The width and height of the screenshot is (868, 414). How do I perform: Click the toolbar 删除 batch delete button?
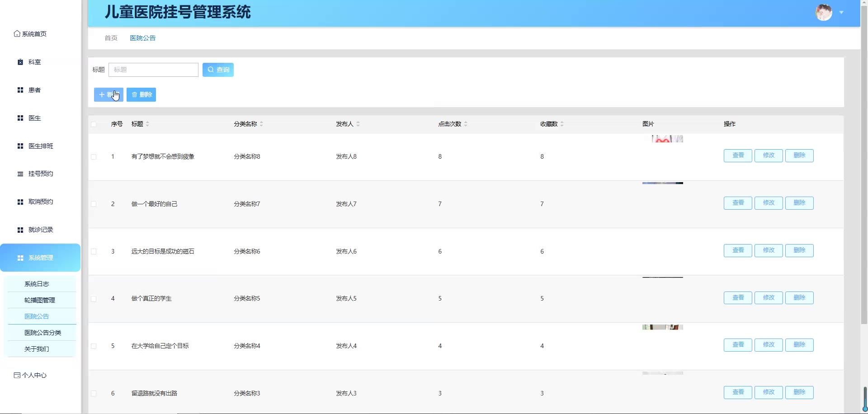[x=141, y=94]
